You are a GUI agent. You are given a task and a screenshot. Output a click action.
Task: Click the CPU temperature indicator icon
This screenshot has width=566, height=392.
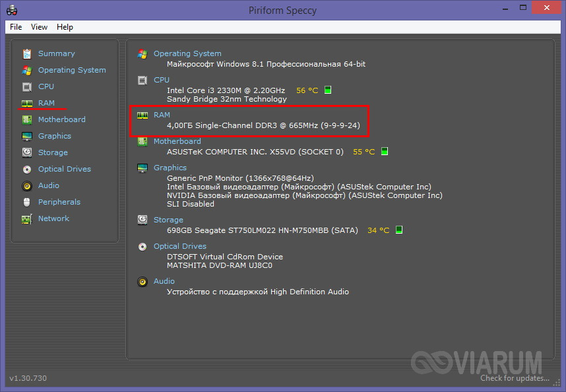coord(328,90)
